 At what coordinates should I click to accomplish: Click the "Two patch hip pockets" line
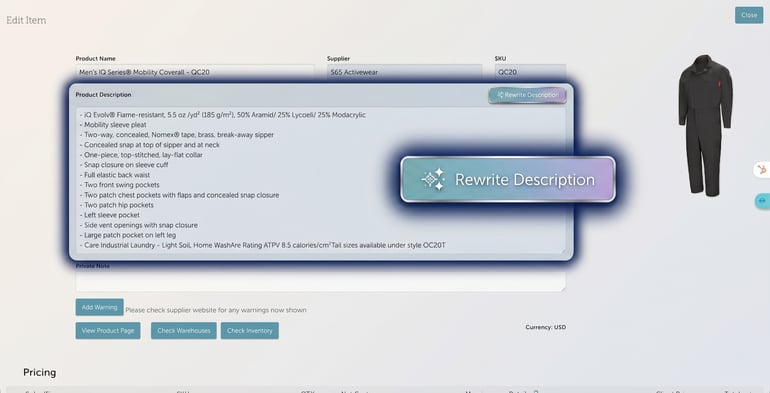click(116, 205)
